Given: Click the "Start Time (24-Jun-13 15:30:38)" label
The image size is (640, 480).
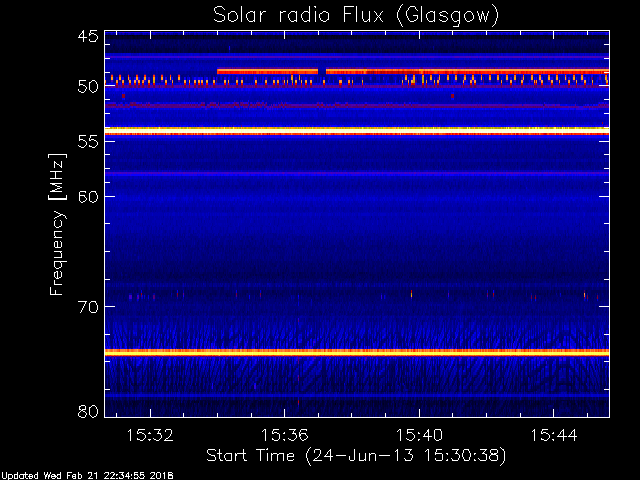Looking at the screenshot, I should pyautogui.click(x=356, y=456).
